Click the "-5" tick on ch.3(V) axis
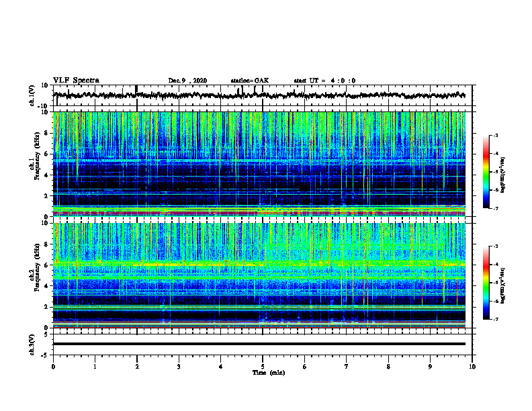Image resolution: width=532 pixels, height=411 pixels. (45, 355)
